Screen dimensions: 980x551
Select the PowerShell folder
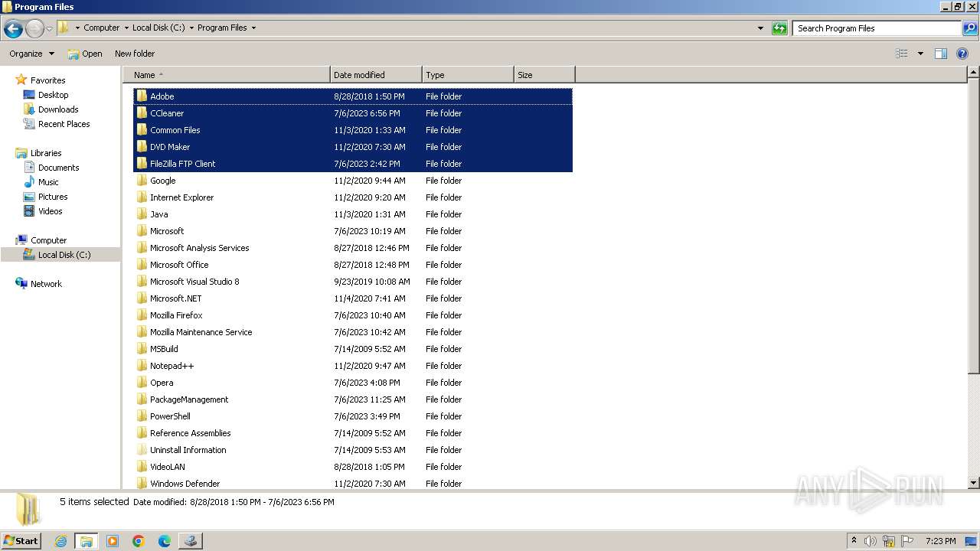pos(170,416)
